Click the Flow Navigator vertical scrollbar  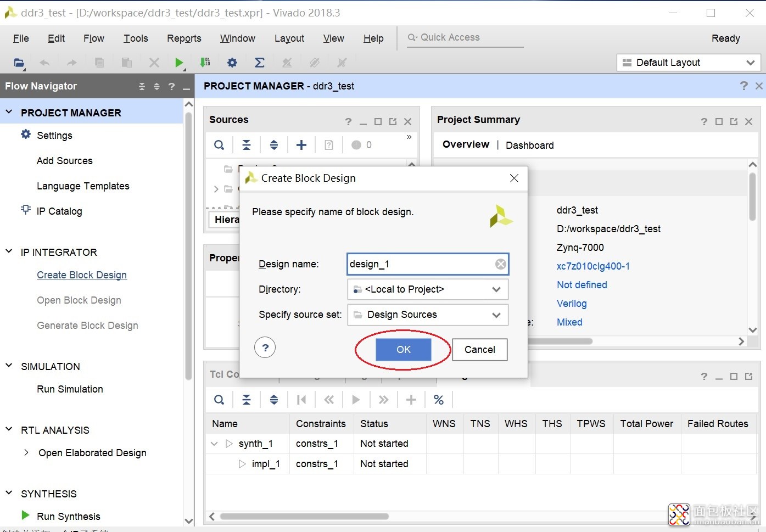(x=188, y=246)
